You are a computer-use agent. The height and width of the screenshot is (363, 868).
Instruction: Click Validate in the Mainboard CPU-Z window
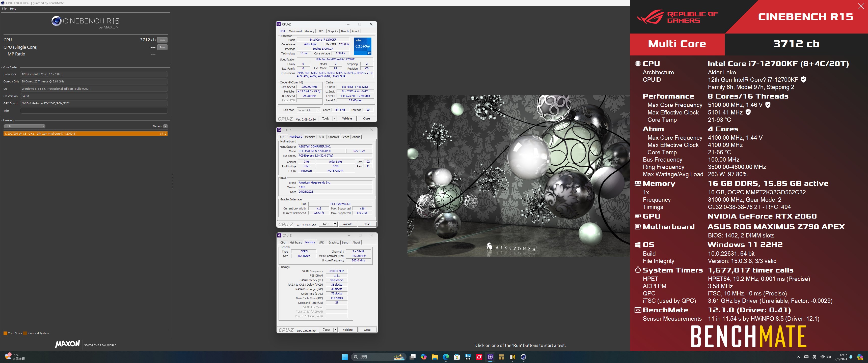tap(347, 224)
